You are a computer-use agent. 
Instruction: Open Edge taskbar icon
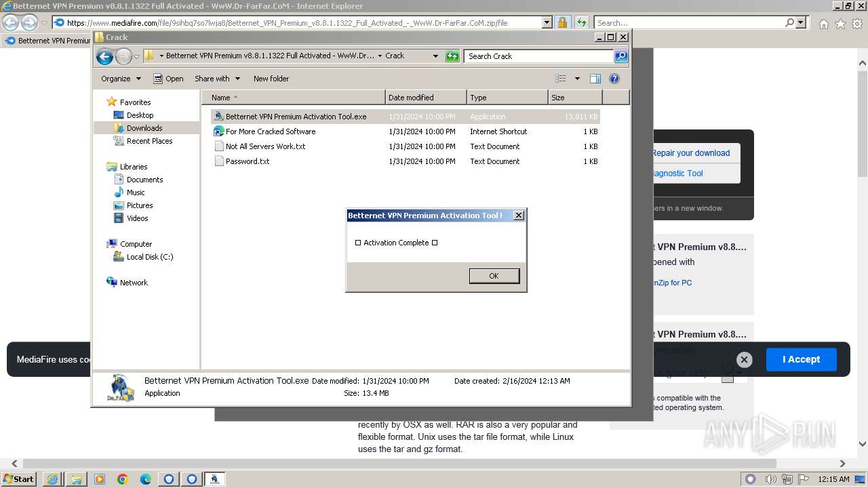point(146,479)
